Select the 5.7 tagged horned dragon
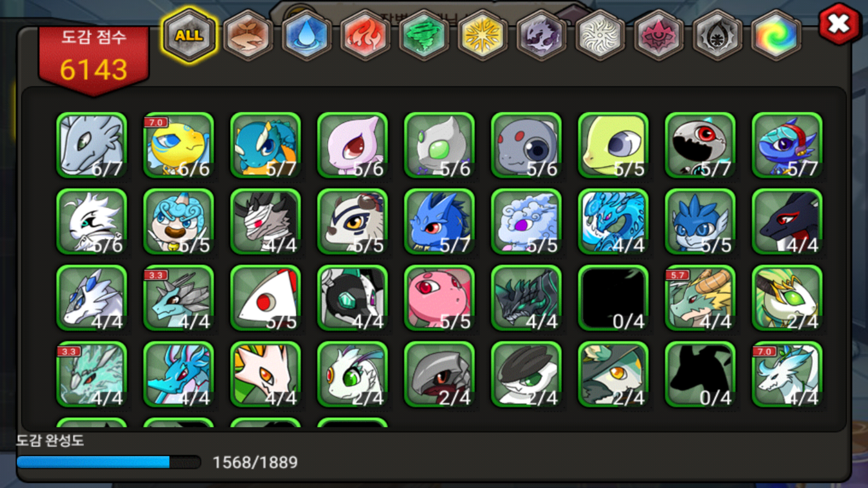 (700, 298)
